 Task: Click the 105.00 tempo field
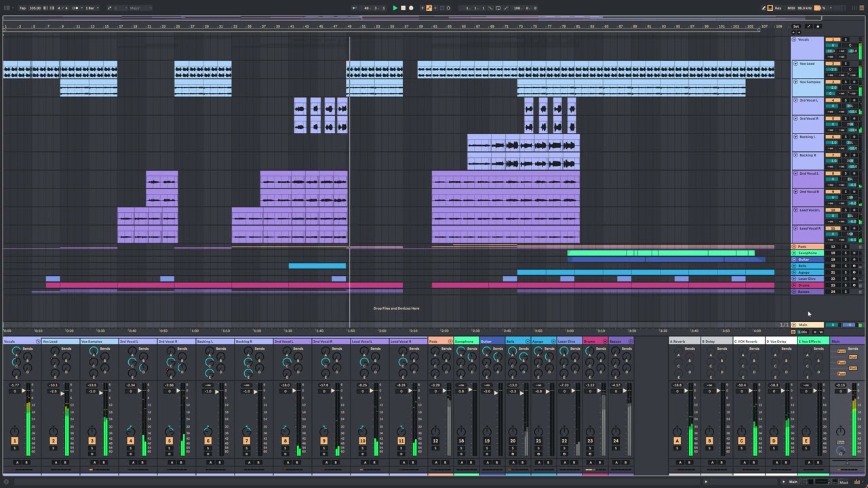point(35,8)
